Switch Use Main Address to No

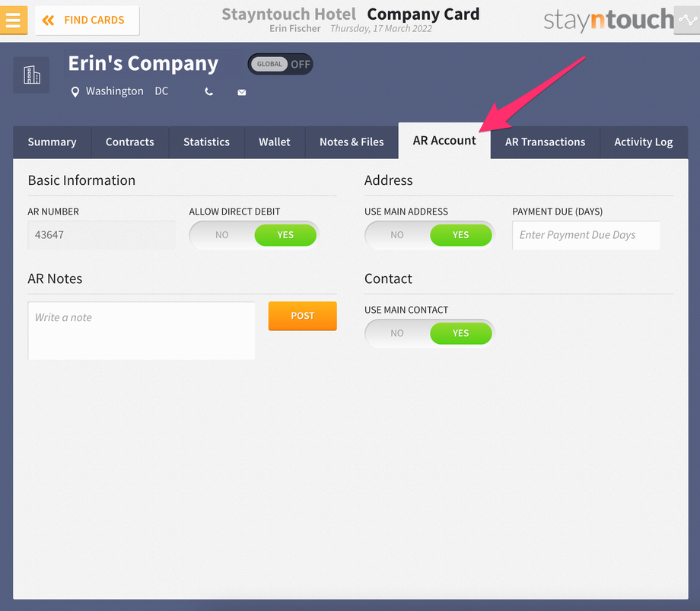pyautogui.click(x=397, y=235)
